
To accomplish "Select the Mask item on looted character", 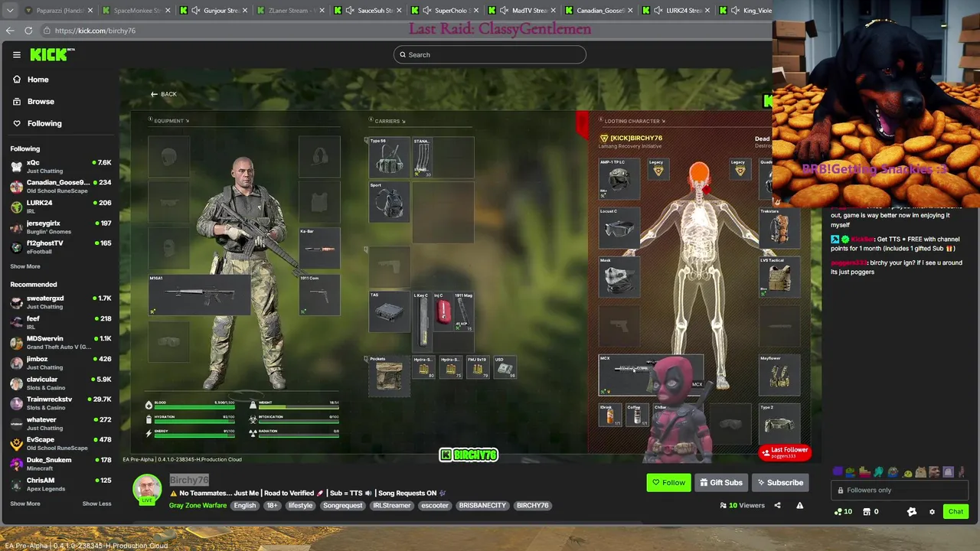I will coord(619,276).
